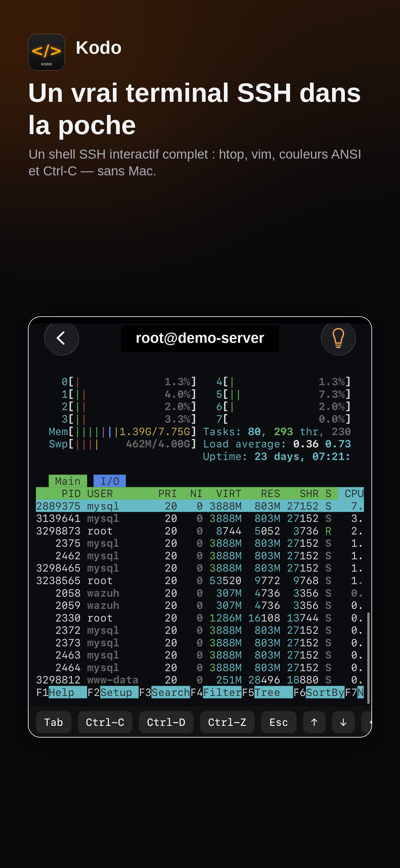Select process row 3139641 mysql
Screen dimensions: 400x868
point(200,518)
